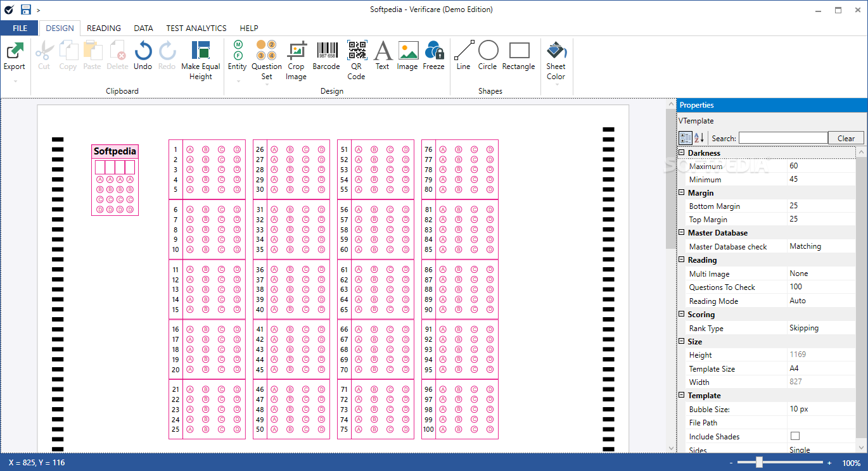Click the Paste clipboard icon
Image resolution: width=868 pixels, height=471 pixels.
click(92, 51)
